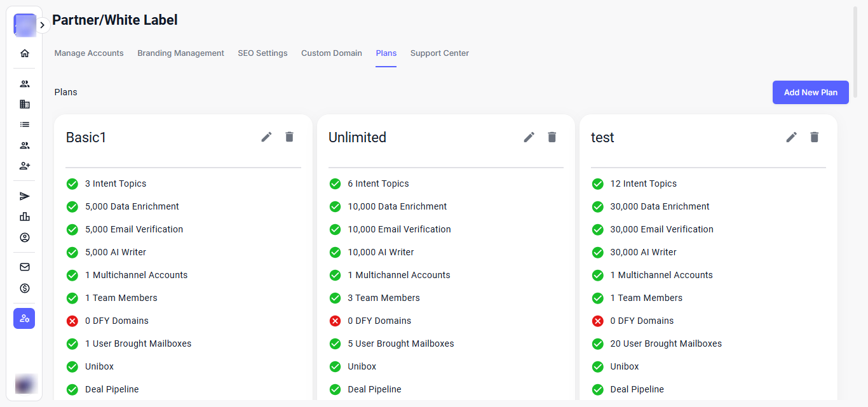Open the Support Center tab
This screenshot has width=868, height=407.
click(x=440, y=53)
